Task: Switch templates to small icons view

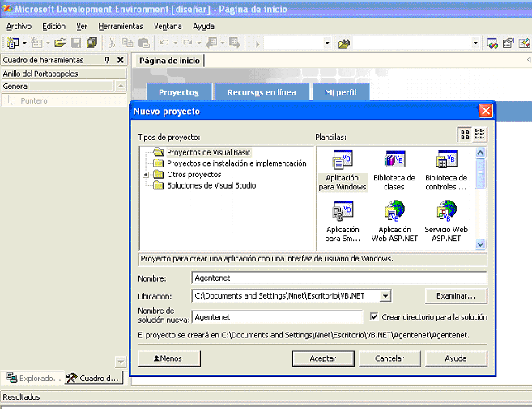Action: pos(479,134)
